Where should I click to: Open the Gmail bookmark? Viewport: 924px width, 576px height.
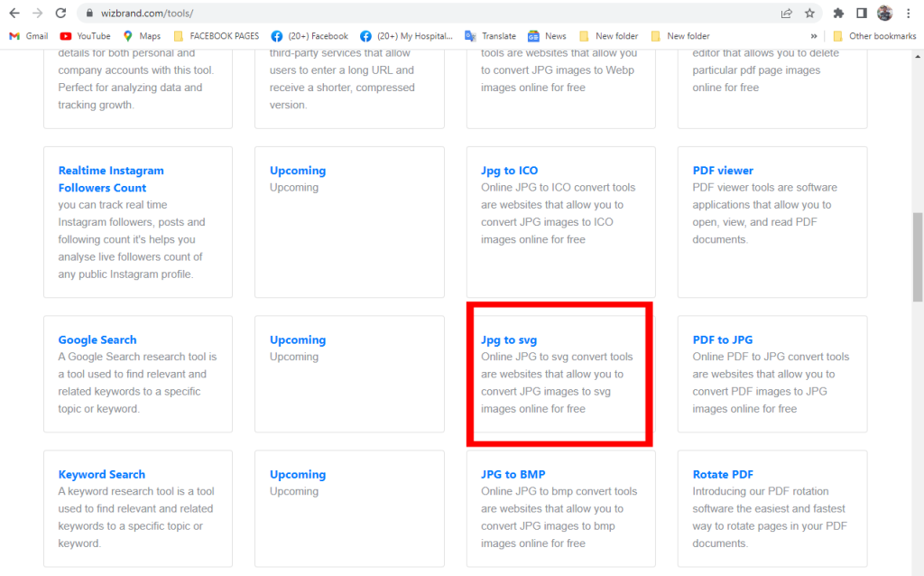(x=29, y=36)
